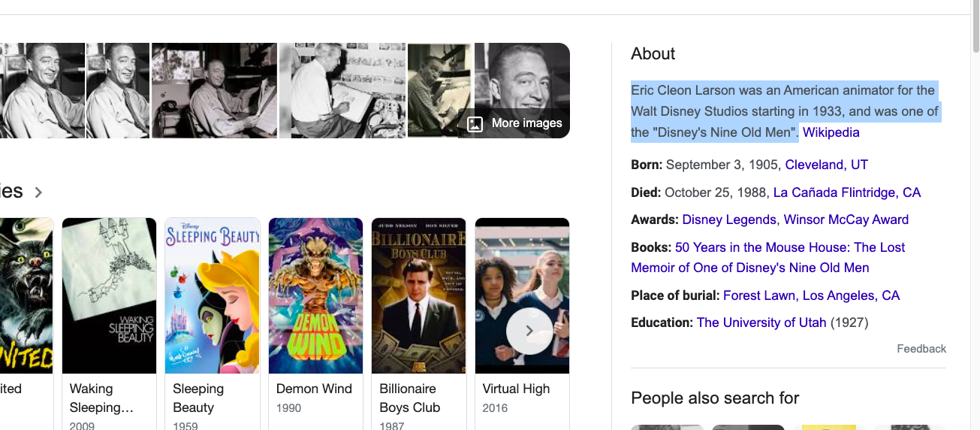Click the image icon beside More images
Screen dimensions: 980x430
(475, 123)
